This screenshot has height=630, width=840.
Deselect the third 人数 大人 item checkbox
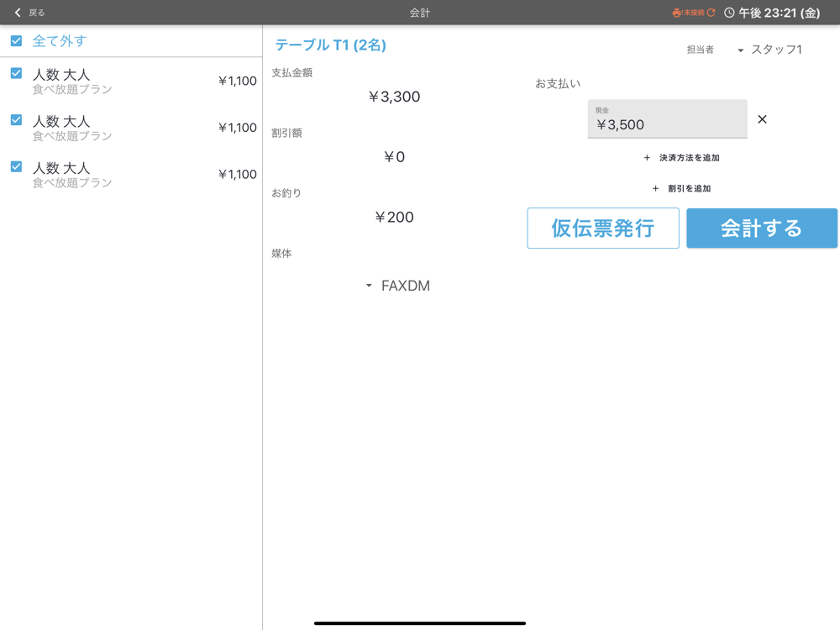[x=16, y=167]
